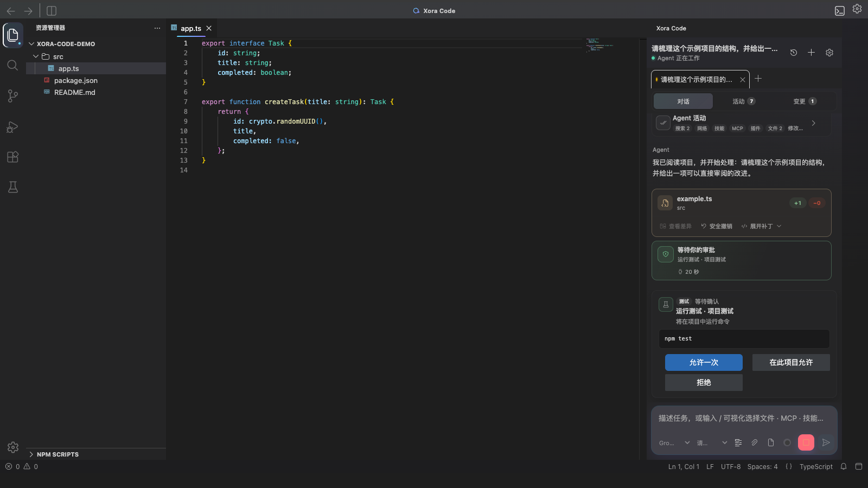Viewport: 868px width, 488px height.
Task: Send the message with arrow icon
Action: (826, 443)
